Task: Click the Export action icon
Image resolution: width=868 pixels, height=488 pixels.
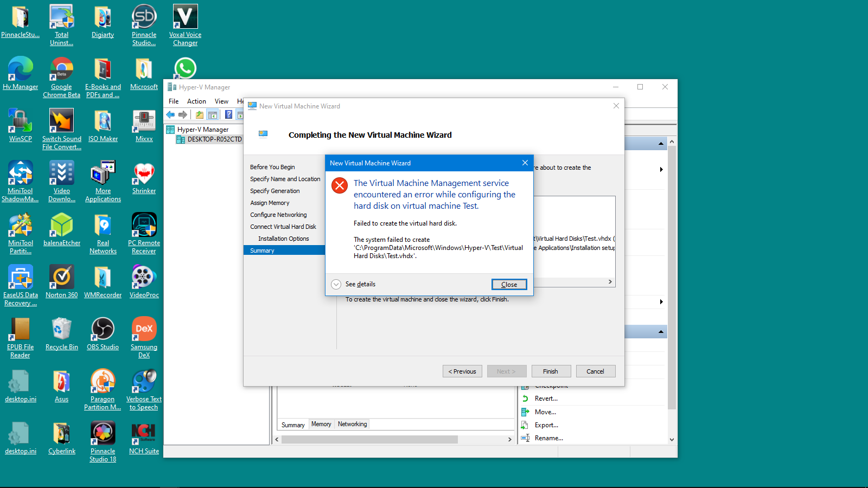Action: [525, 425]
